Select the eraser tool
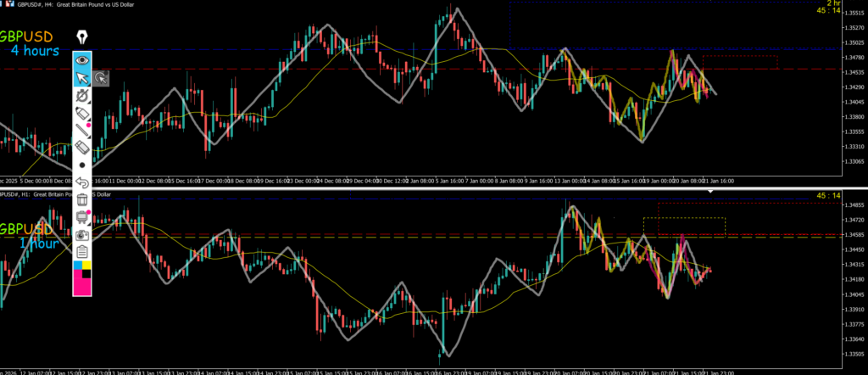Screen dimensions: 868x375 pyautogui.click(x=82, y=148)
